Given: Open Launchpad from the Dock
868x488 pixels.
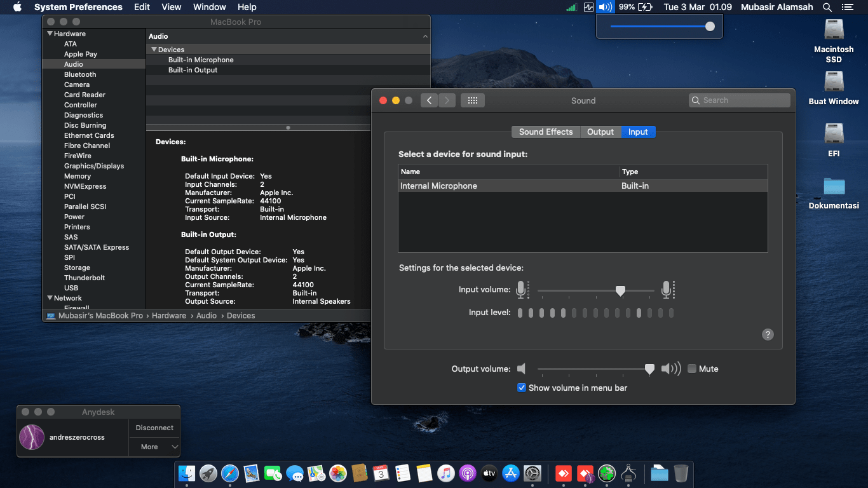Looking at the screenshot, I should click(208, 473).
